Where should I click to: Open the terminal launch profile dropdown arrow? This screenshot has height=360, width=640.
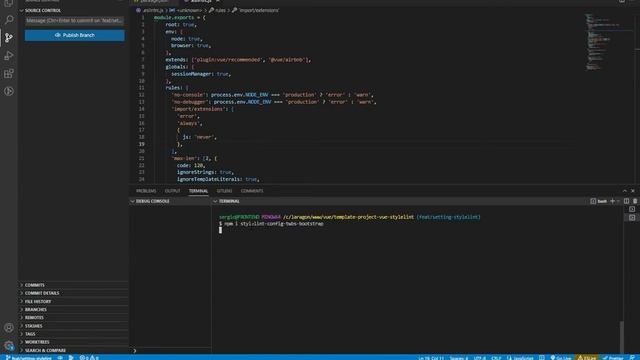tap(618, 201)
